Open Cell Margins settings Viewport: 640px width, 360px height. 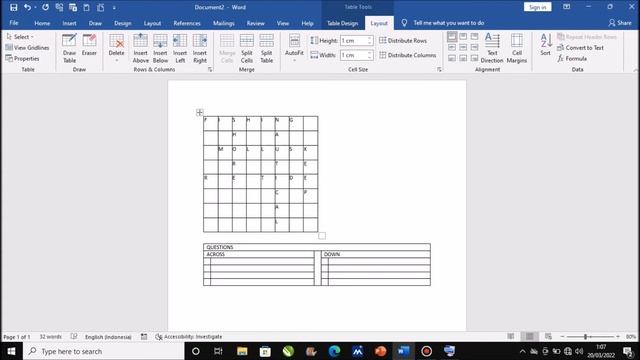point(517,48)
